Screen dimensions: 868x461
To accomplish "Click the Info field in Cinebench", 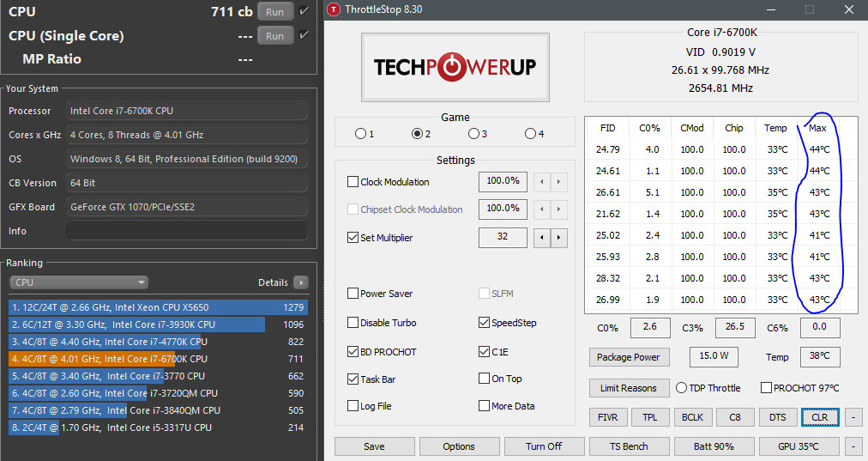I will tap(187, 231).
